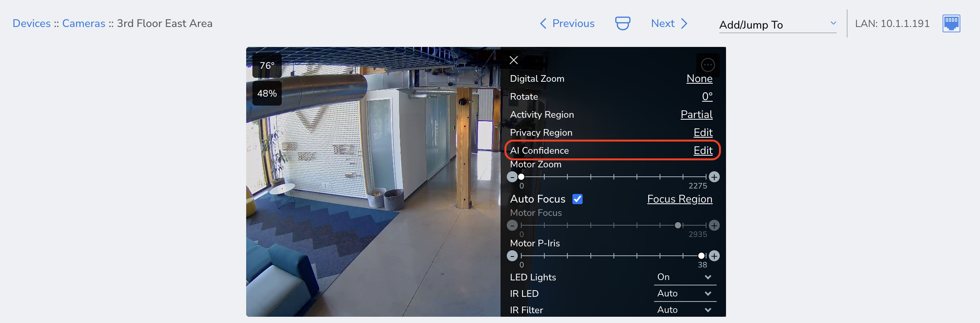Click the Motor Zoom slider handle
This screenshot has width=980, height=323.
point(521,177)
